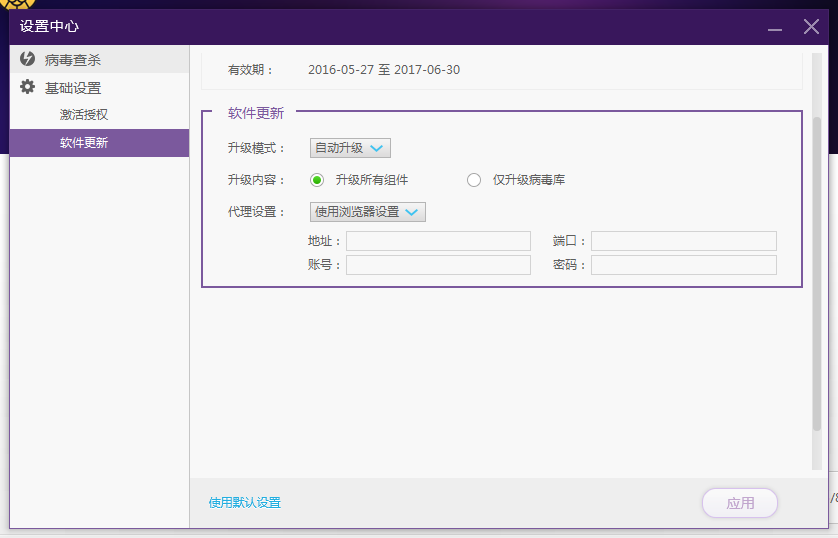Select 软件更新 in the sidebar

pos(84,143)
